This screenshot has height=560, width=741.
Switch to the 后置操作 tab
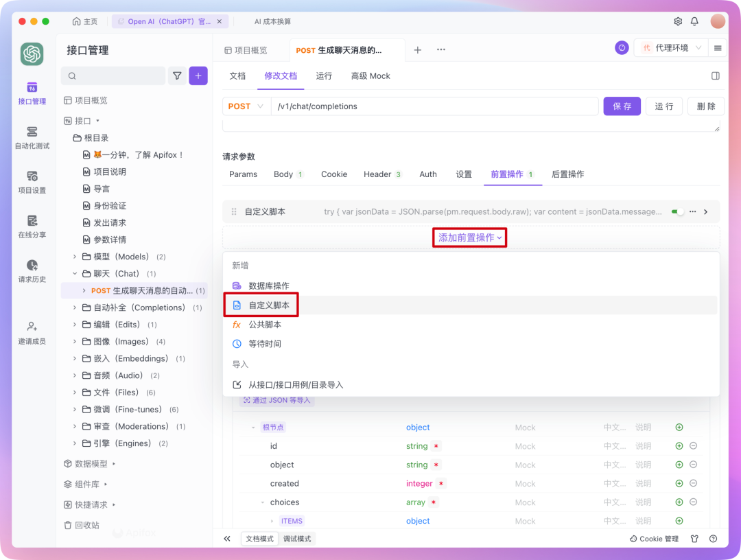click(567, 174)
